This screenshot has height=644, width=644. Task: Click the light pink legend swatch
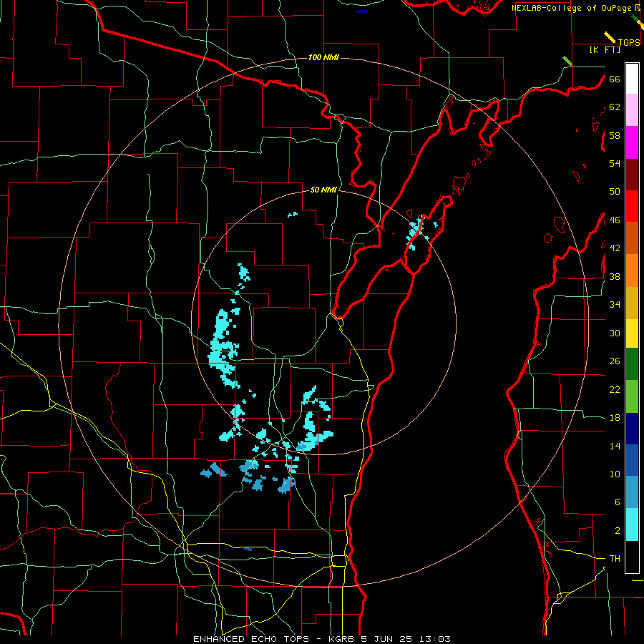click(x=632, y=110)
